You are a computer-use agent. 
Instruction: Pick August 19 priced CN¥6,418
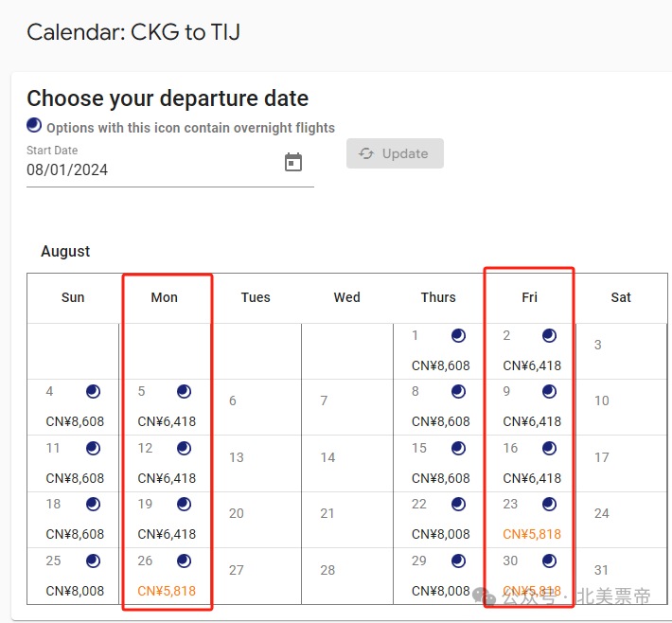(167, 519)
